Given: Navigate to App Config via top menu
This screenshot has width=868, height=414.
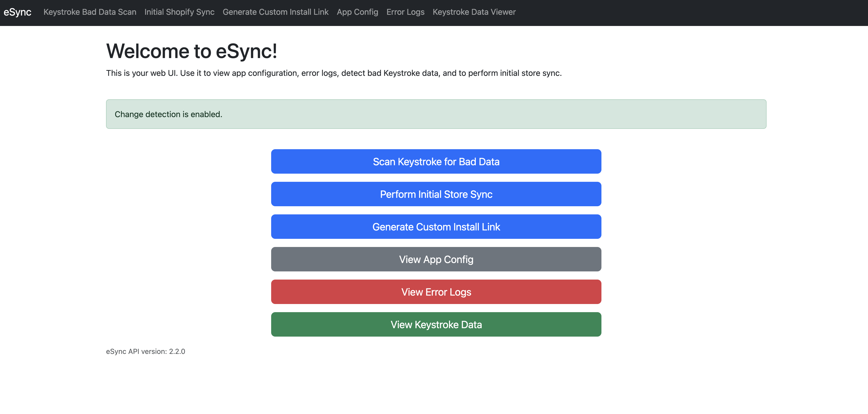Looking at the screenshot, I should (x=358, y=12).
